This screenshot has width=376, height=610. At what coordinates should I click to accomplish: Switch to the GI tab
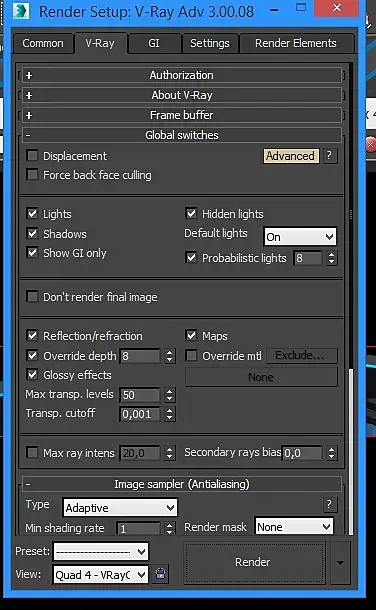[154, 43]
